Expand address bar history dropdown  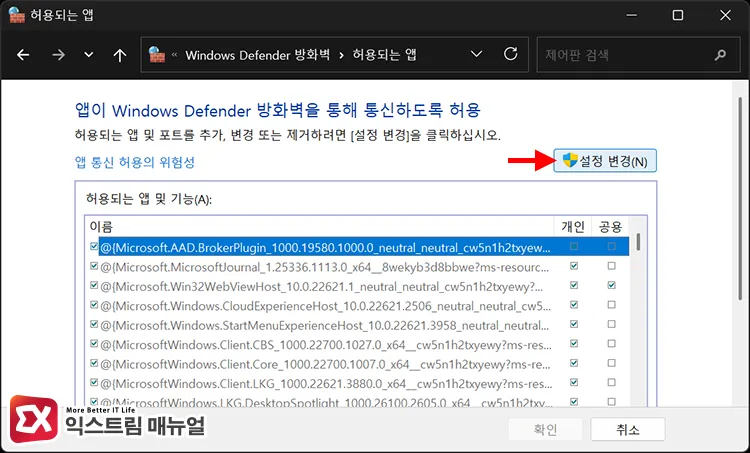coord(476,54)
